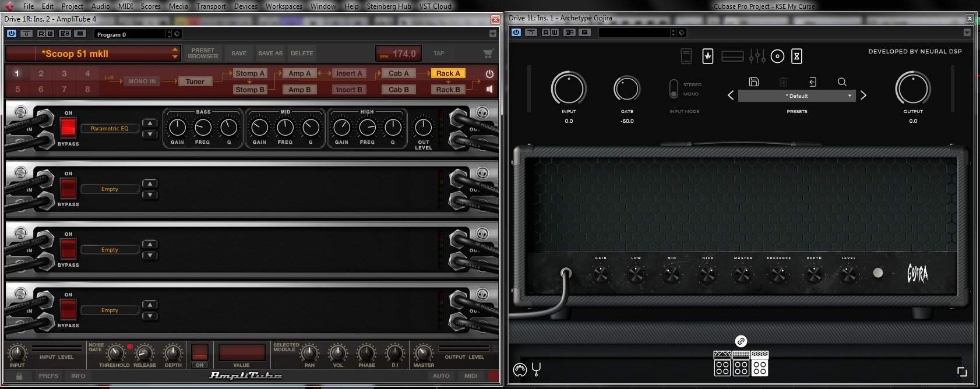Mute the speaker icon in routing panel
The image size is (980, 389).
(x=489, y=89)
